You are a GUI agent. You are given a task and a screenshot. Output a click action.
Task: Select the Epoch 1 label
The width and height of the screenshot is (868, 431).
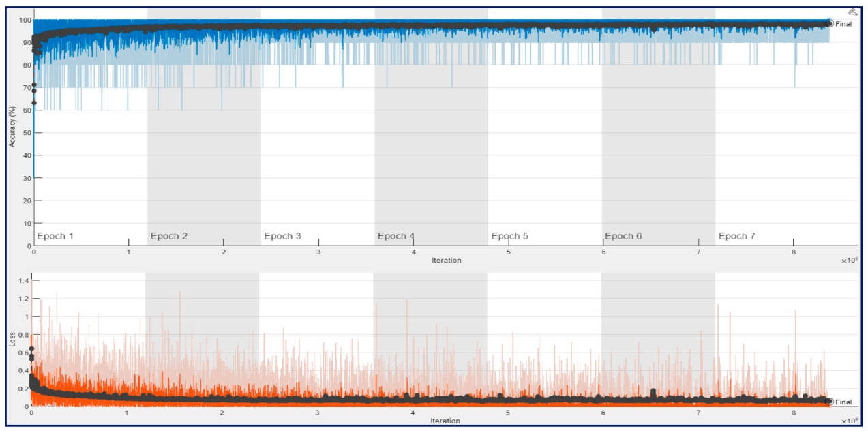click(55, 235)
